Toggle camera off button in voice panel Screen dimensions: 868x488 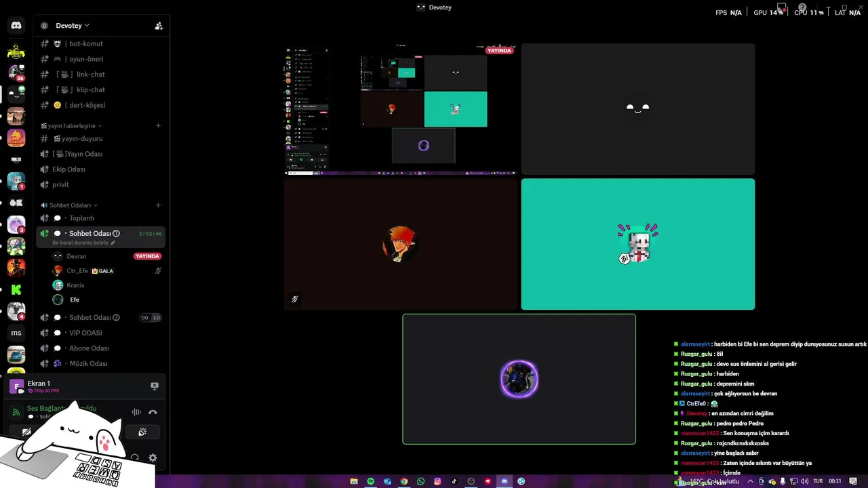click(26, 432)
